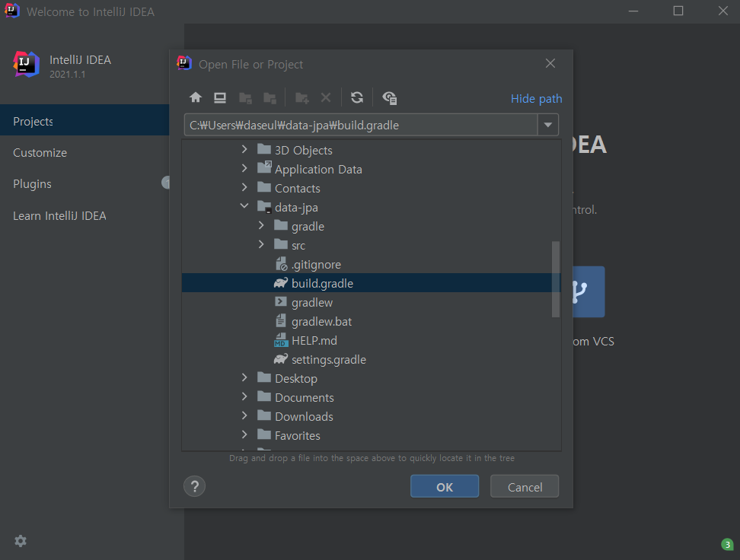Screen dimensions: 740x560
Task: Open the path history dropdown arrow
Action: pos(548,125)
